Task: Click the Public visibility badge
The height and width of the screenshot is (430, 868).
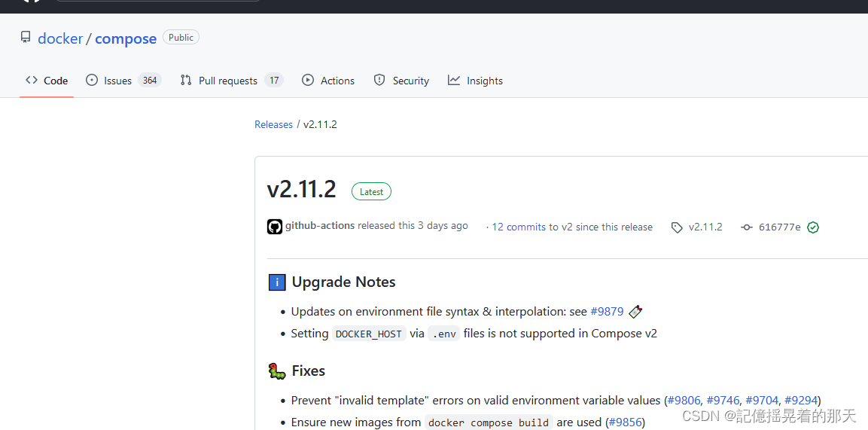Action: [181, 37]
